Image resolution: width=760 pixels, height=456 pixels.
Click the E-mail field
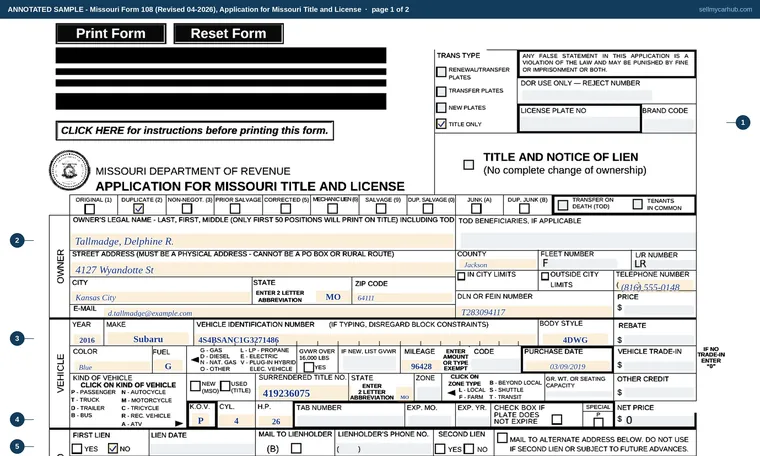click(279, 313)
